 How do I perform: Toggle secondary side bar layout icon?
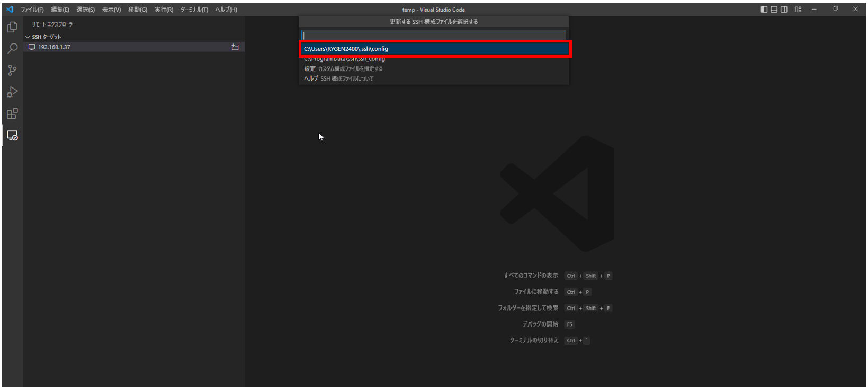(784, 10)
